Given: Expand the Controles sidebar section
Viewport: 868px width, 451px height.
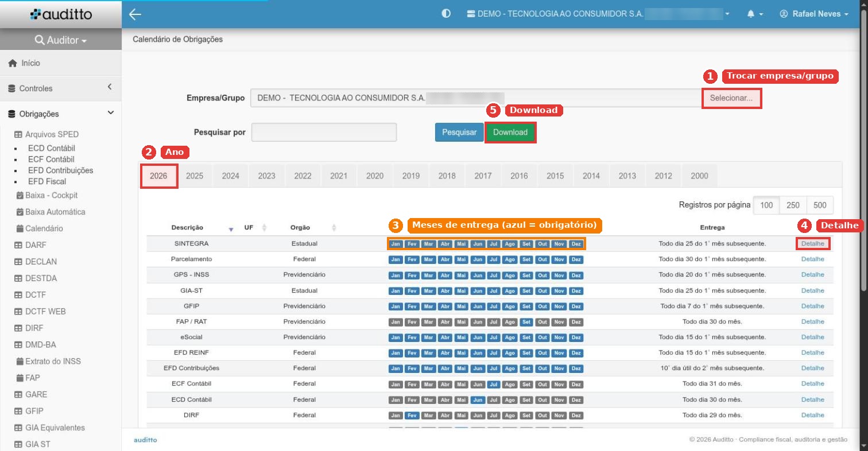Looking at the screenshot, I should 110,87.
